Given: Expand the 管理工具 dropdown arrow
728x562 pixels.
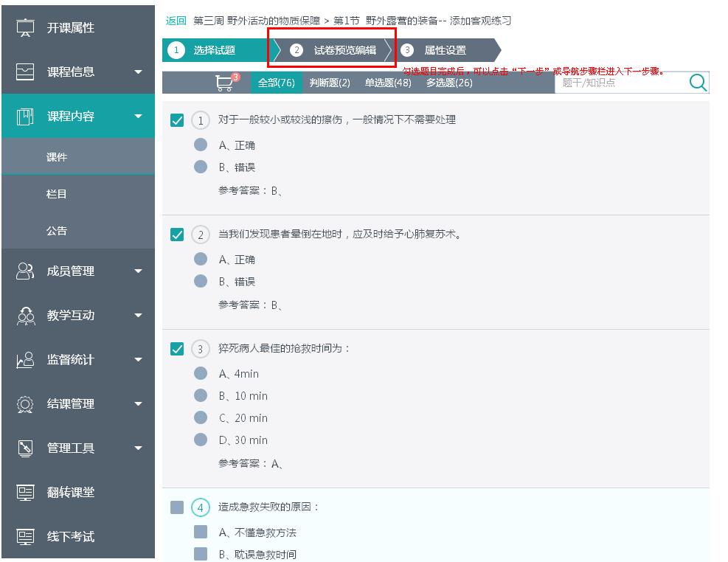Looking at the screenshot, I should (x=138, y=448).
